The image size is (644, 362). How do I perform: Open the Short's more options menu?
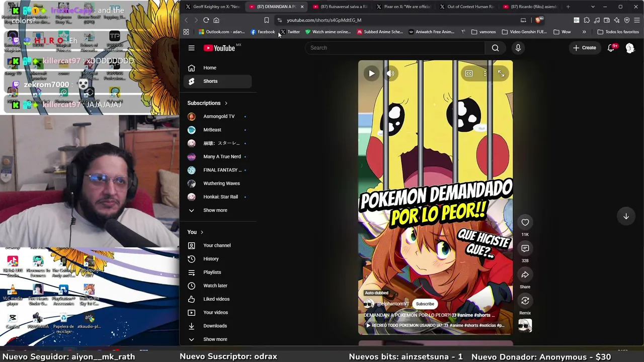pyautogui.click(x=485, y=73)
